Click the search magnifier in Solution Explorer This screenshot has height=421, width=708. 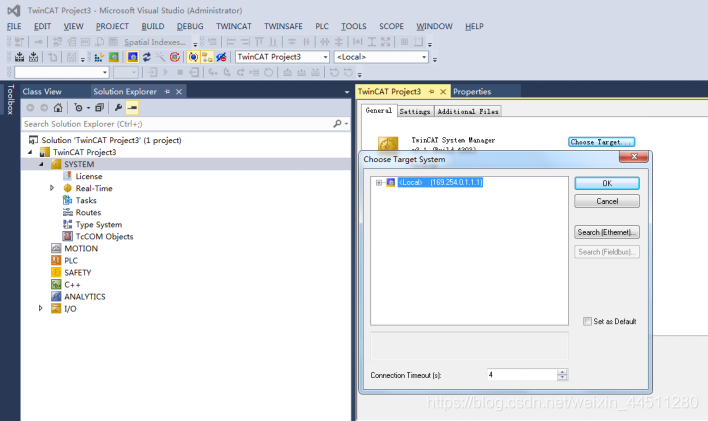(x=337, y=123)
